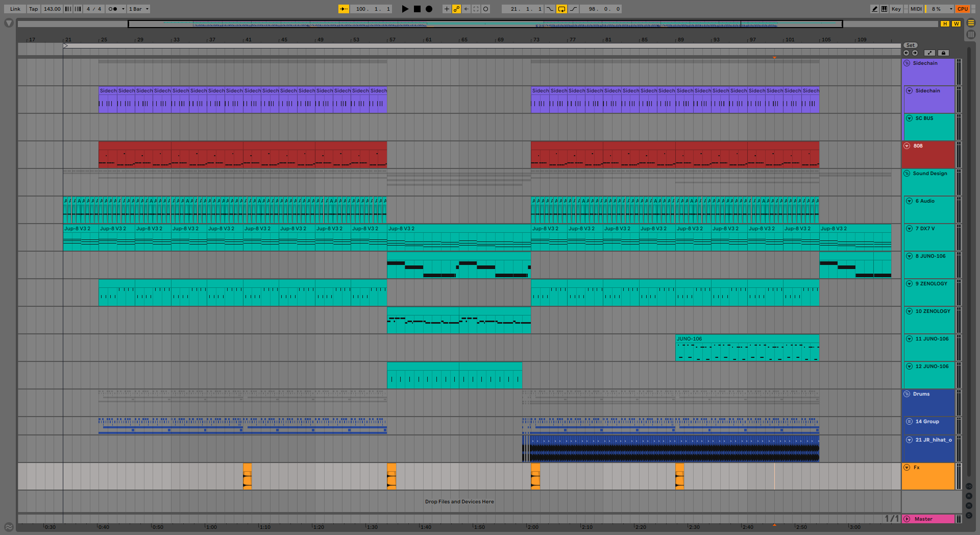This screenshot has height=535, width=980.
Task: Click the 143.00 tempo field
Action: [52, 9]
